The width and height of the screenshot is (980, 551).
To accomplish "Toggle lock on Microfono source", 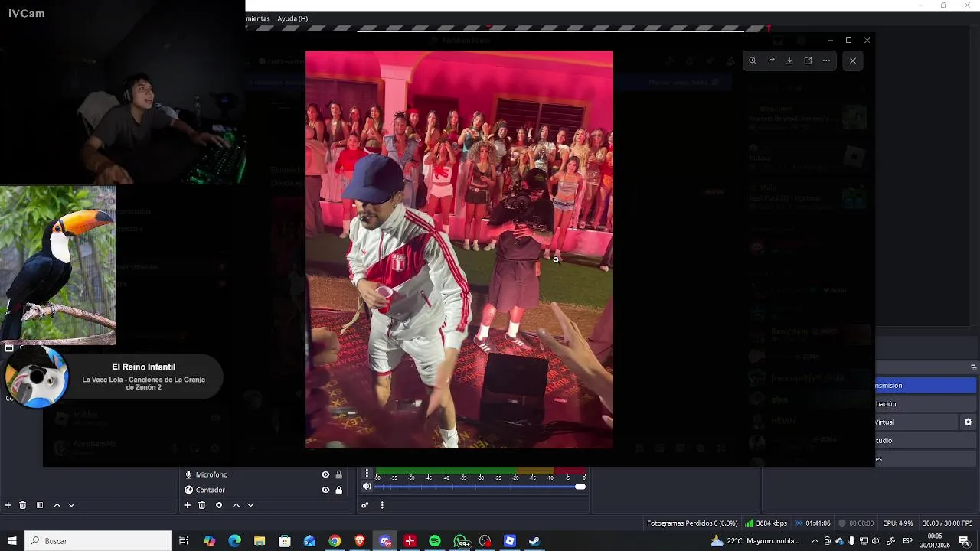I will (x=338, y=474).
